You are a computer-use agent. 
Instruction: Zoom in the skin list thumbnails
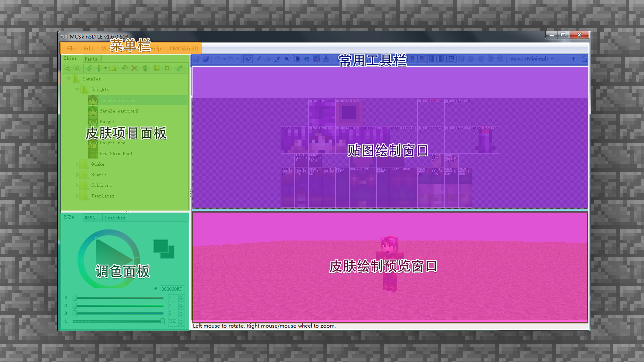pos(77,68)
